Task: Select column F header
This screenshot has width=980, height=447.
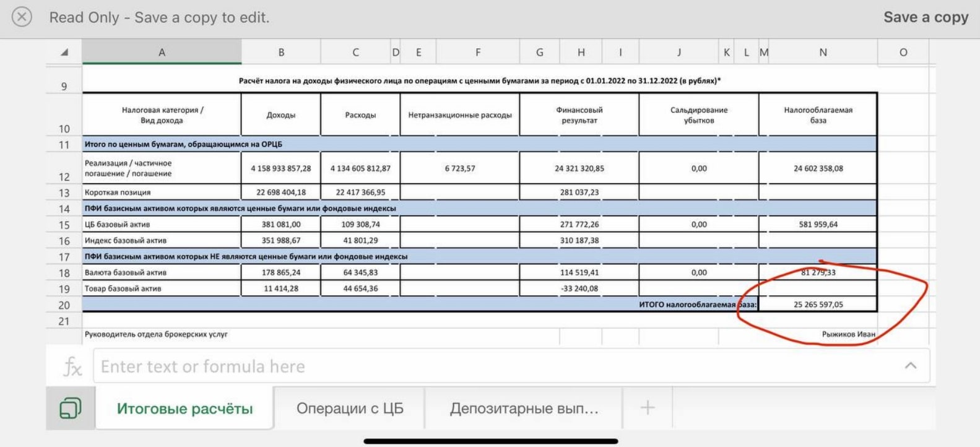Action: pos(478,53)
